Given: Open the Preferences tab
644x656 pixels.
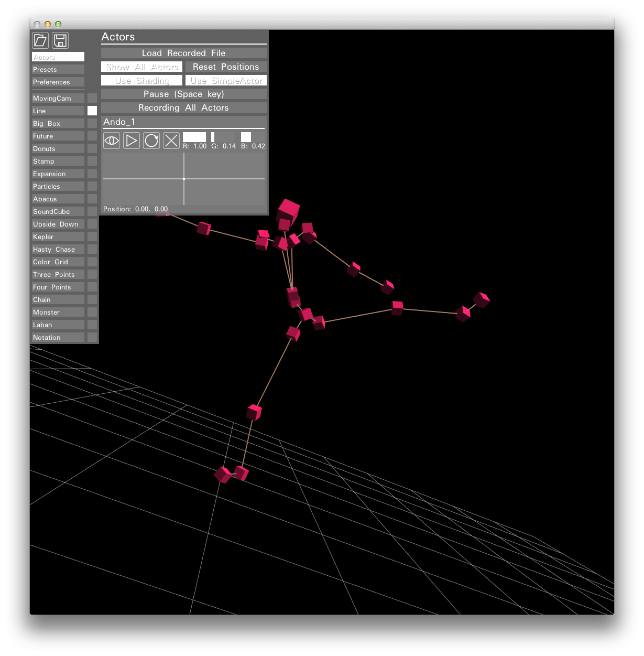Looking at the screenshot, I should point(58,82).
